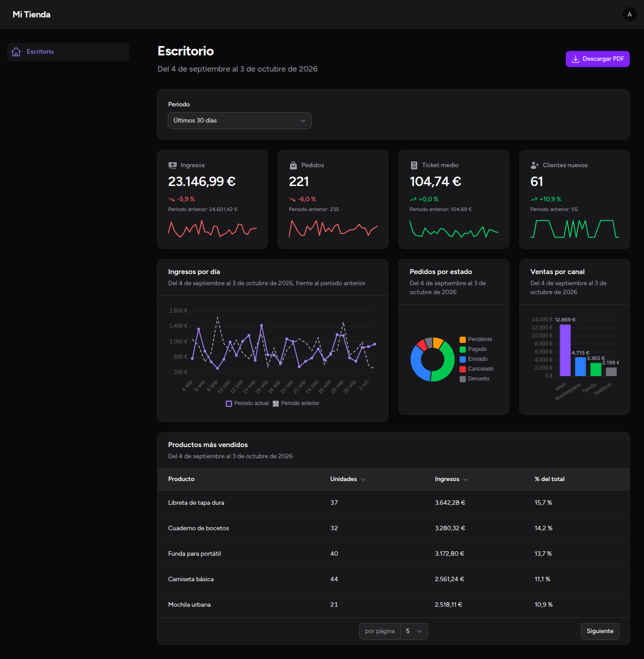Click the banknote icon on Ingresos card
644x659 pixels.
point(173,165)
